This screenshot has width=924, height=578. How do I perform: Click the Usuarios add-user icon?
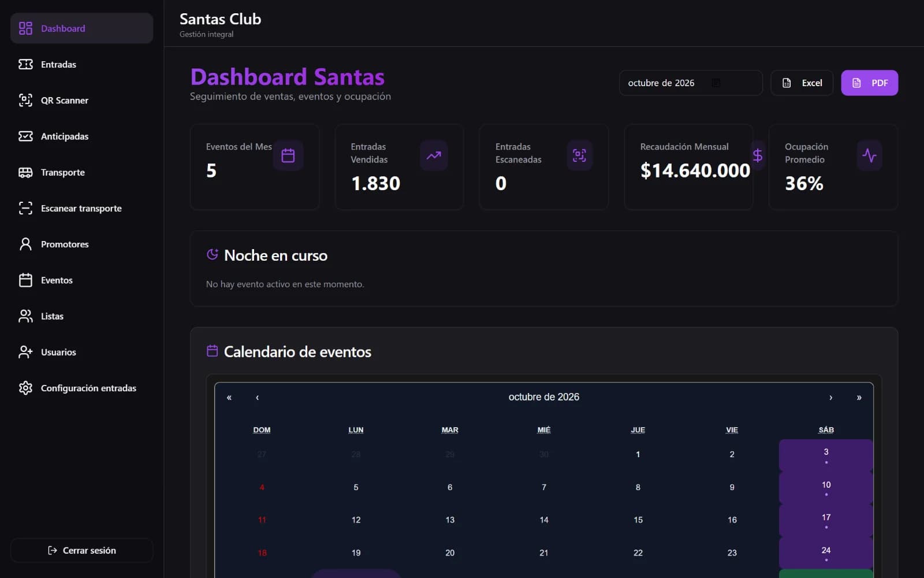[25, 352]
